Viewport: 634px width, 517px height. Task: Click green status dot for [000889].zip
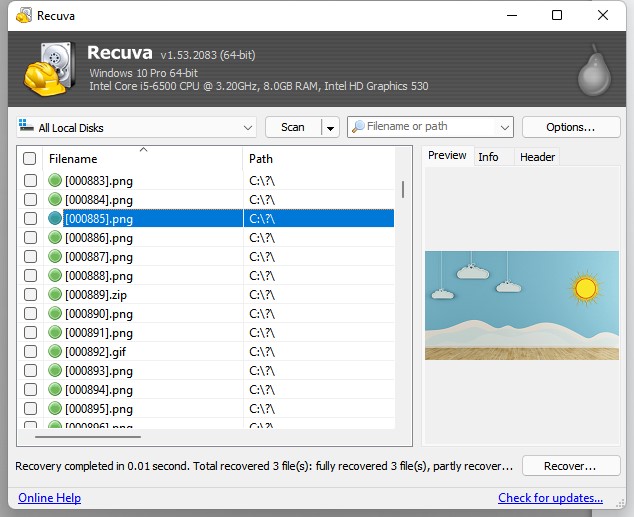pyautogui.click(x=55, y=294)
